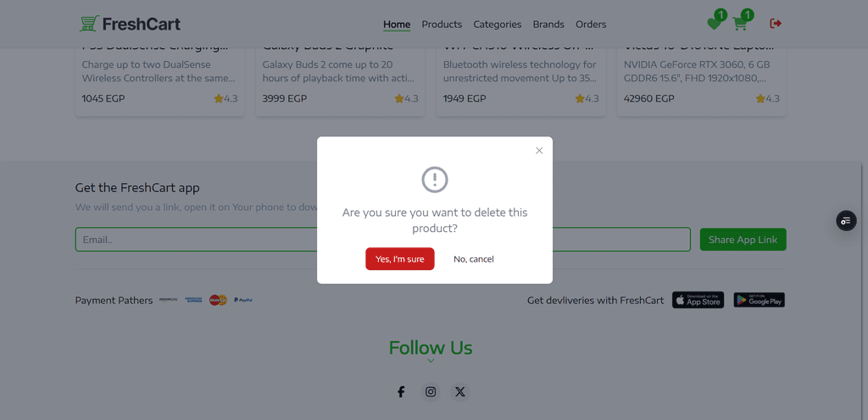Click the red logout icon
Viewport: 868px width, 420px height.
[x=776, y=23]
